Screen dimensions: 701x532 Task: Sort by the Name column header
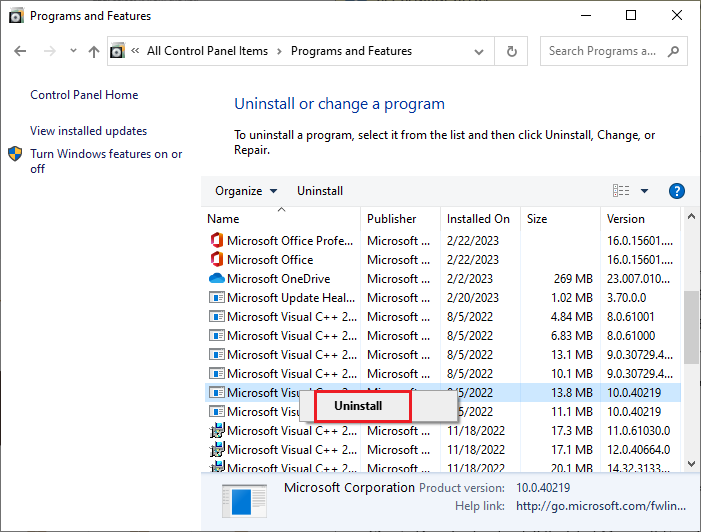(x=282, y=219)
